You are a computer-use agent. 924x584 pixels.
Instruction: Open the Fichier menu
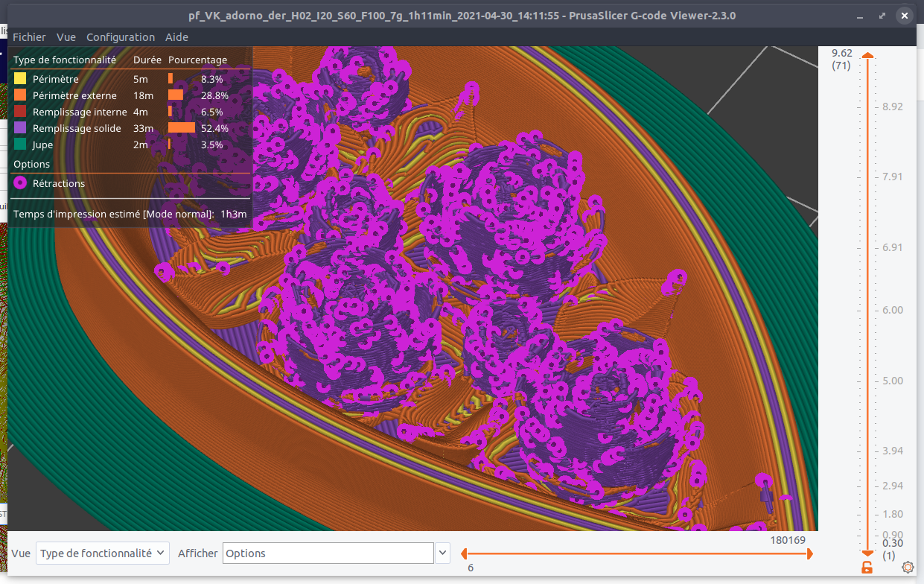29,37
